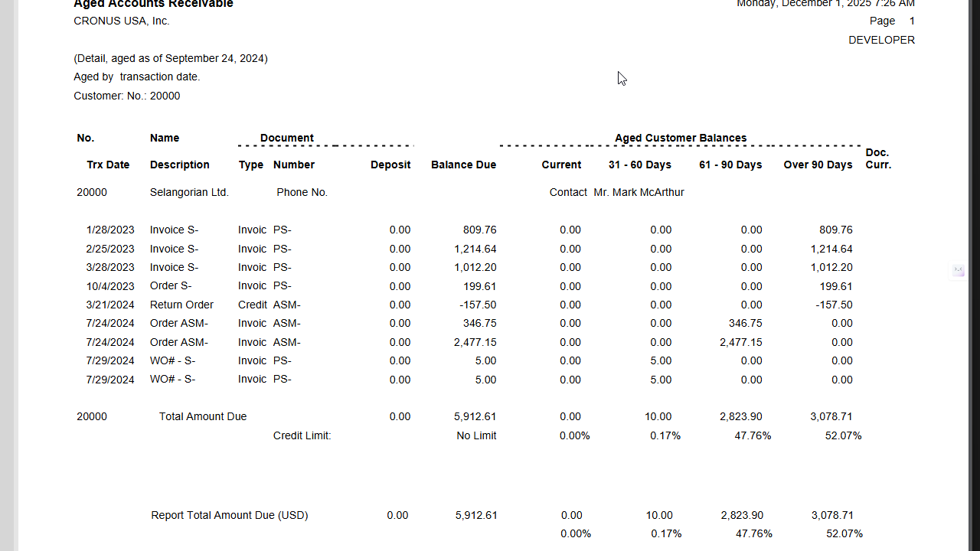This screenshot has height=551, width=980.
Task: Select the Trx Date column heading
Action: pos(108,165)
